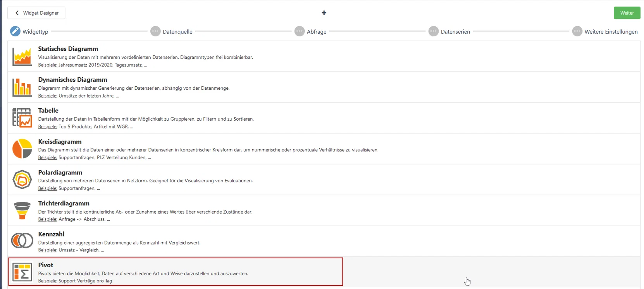The height and width of the screenshot is (289, 644).
Task: Click Beispiele link under Kennzahl
Action: [x=48, y=250]
